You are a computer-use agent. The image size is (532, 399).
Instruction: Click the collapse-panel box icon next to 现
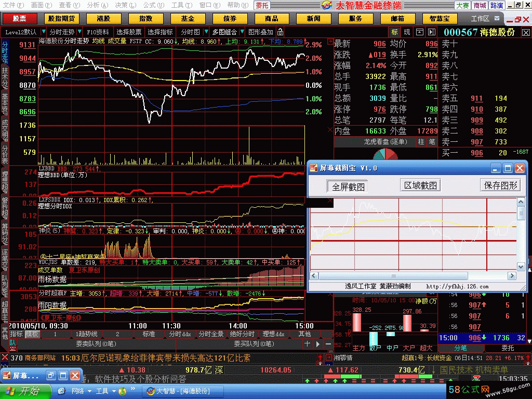(x=420, y=32)
